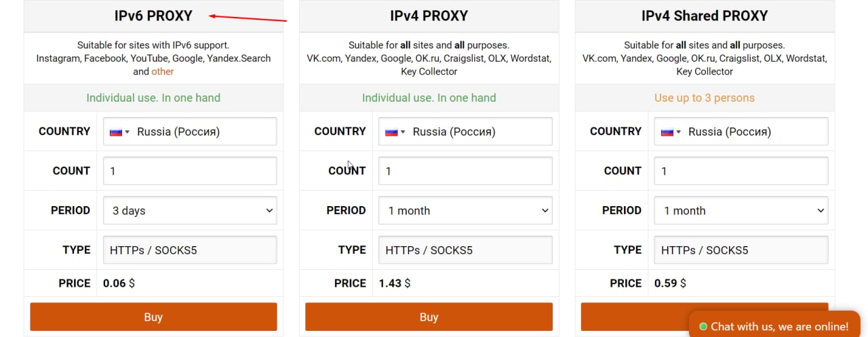868x337 pixels.
Task: Click the Russian flag in IPv4 Shared country selector
Action: pos(667,132)
